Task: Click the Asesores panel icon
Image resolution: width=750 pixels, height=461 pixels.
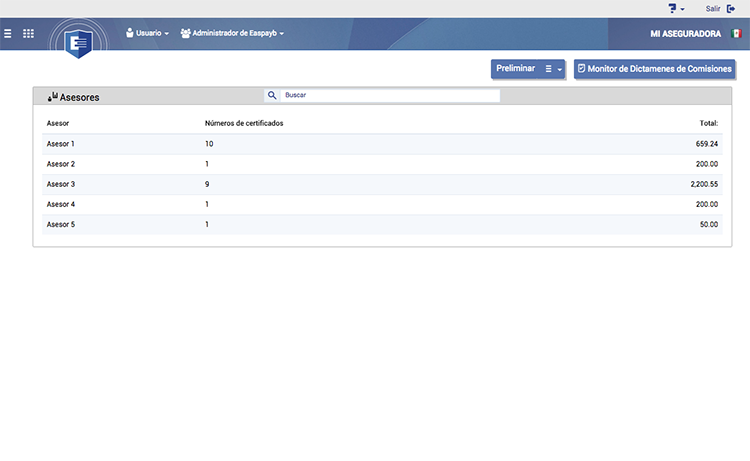Action: point(53,97)
